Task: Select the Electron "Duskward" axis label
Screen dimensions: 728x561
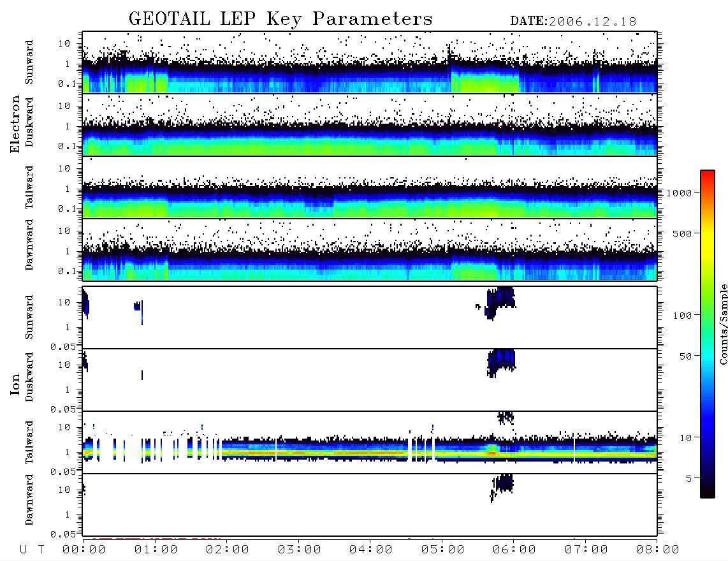Action: 29,122
